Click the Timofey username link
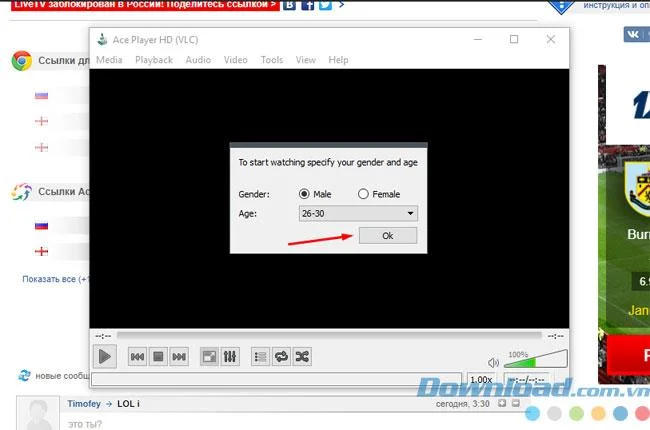The height and width of the screenshot is (430, 650). 84,403
